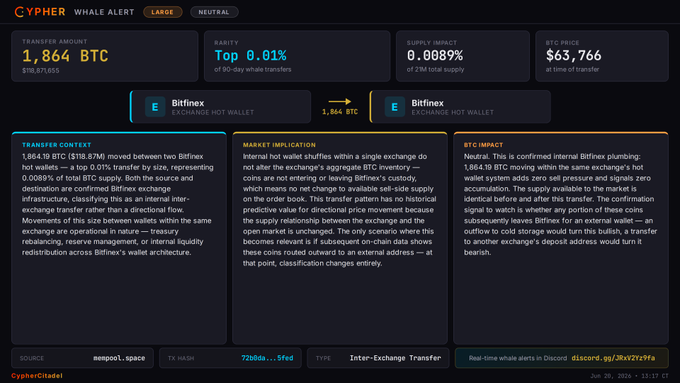Click 'Real-time whale alerts in Discord' text

[x=518, y=358]
